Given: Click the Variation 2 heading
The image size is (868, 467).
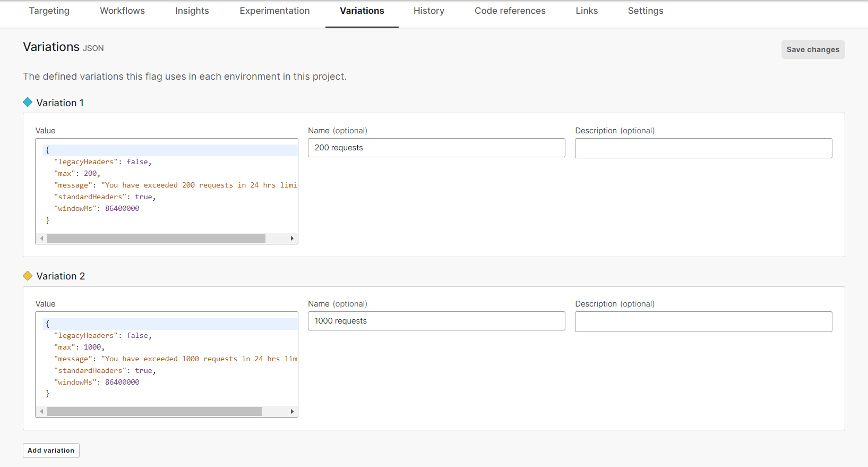Looking at the screenshot, I should point(61,276).
